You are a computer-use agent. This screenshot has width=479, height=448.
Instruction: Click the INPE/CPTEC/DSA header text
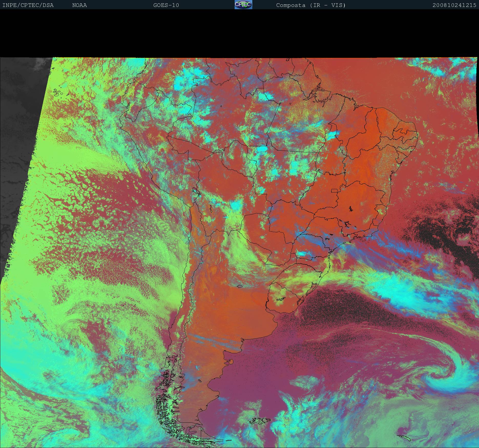tap(28, 5)
